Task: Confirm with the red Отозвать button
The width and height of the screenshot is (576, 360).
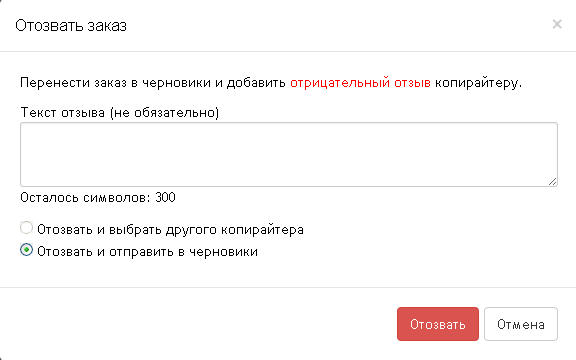Action: 438,324
